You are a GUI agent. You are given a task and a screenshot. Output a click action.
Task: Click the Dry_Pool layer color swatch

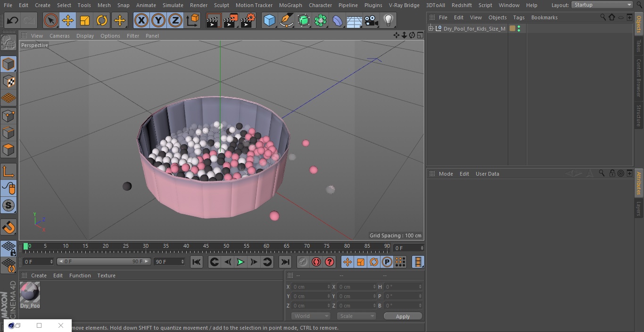[512, 29]
